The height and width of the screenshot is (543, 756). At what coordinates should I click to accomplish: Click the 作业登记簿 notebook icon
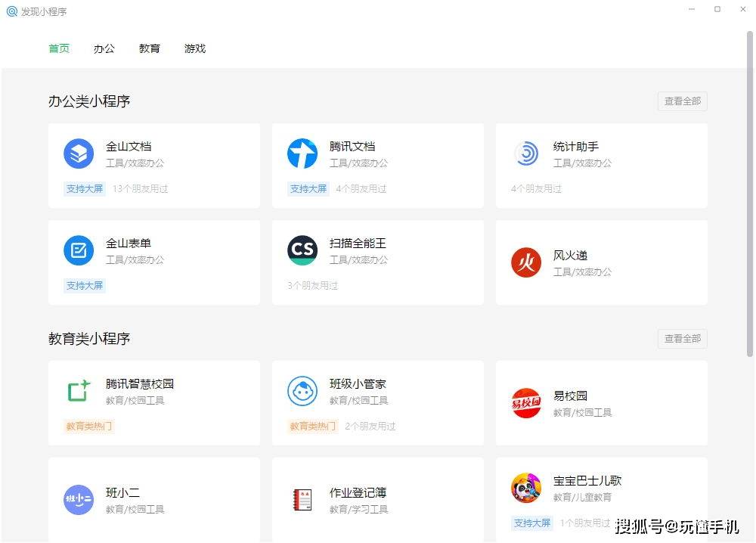point(302,500)
